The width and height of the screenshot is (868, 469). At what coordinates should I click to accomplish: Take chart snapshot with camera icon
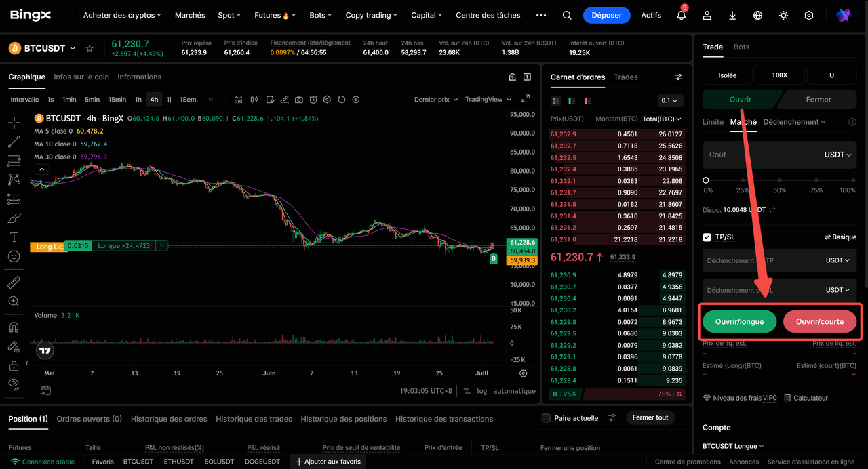(x=299, y=100)
